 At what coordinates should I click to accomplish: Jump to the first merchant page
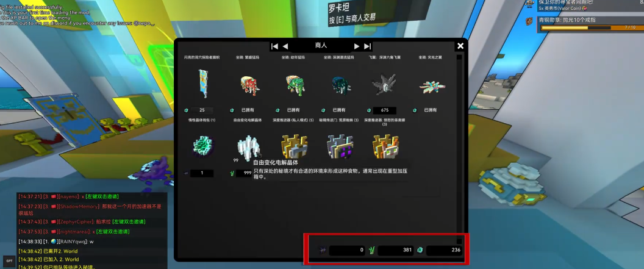pos(274,46)
